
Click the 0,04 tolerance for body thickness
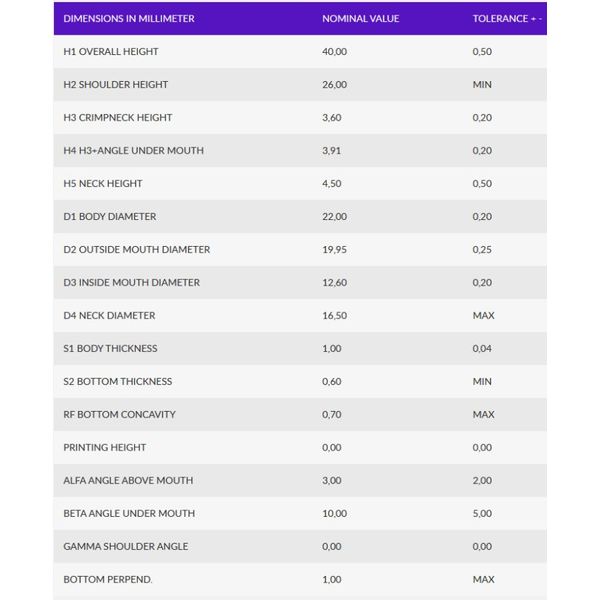coord(482,349)
